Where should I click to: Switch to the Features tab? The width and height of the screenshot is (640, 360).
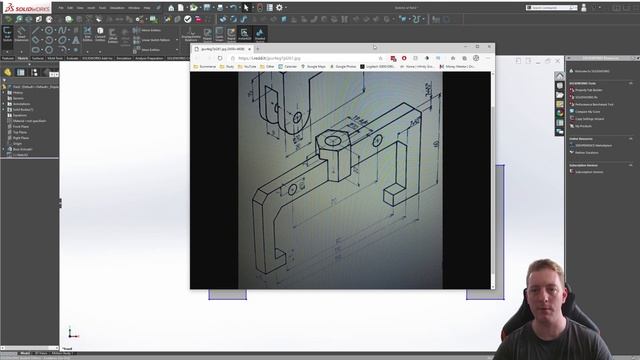click(8, 58)
